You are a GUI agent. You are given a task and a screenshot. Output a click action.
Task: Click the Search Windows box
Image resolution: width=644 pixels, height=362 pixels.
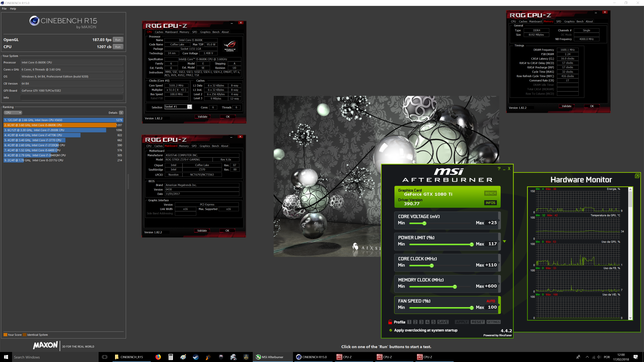point(55,357)
